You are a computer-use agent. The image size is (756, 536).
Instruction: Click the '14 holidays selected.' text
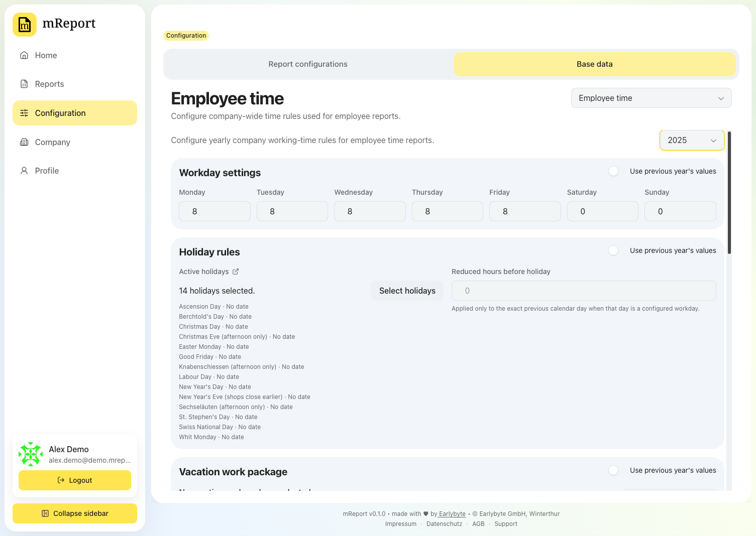click(x=217, y=291)
